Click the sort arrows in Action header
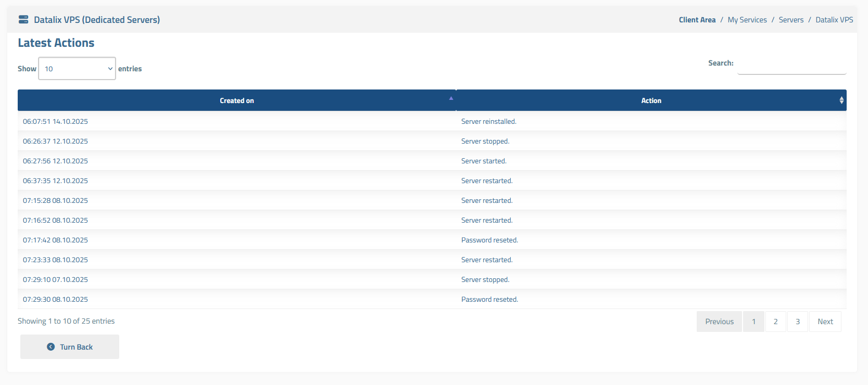This screenshot has height=385, width=868. point(841,100)
